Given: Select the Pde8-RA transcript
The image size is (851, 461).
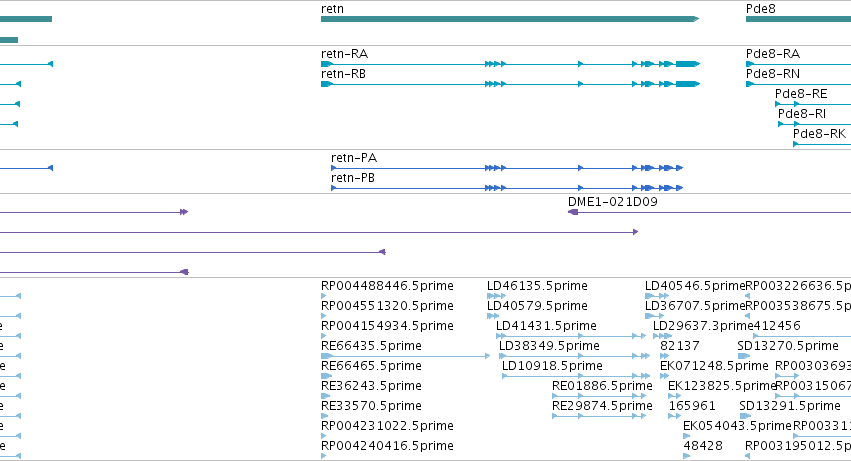Looking at the screenshot, I should [x=798, y=64].
